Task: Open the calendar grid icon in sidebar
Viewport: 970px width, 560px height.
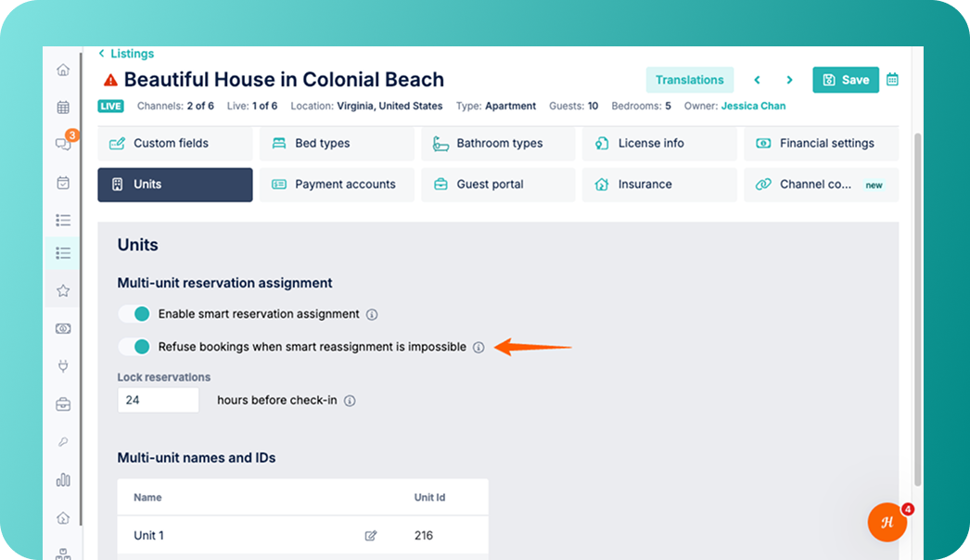Action: point(63,107)
